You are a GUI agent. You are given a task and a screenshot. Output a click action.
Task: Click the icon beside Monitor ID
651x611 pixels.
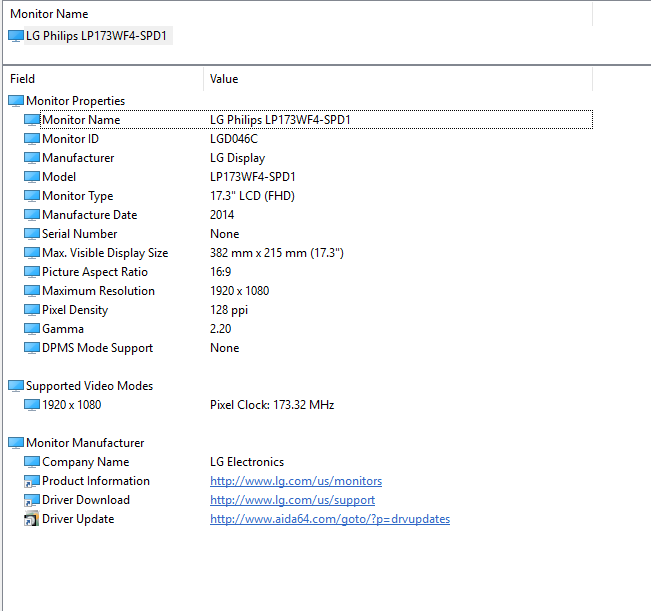pos(32,139)
